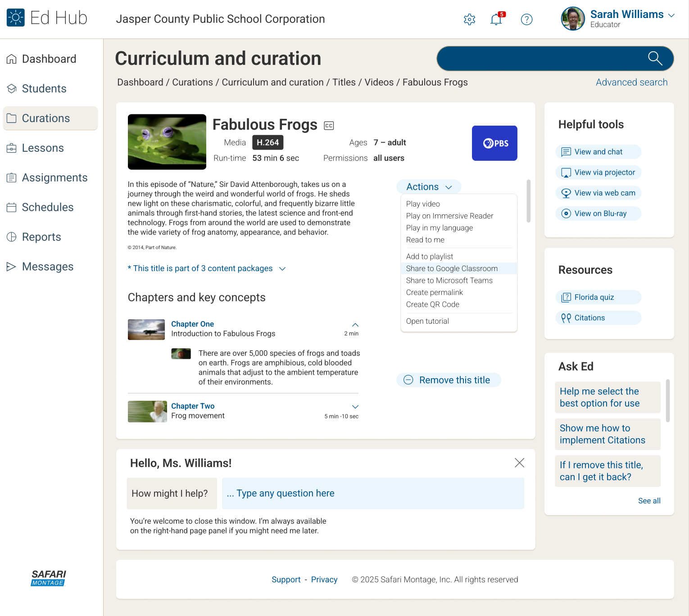Click the Ed Hub logo
This screenshot has height=616, width=689.
point(47,18)
